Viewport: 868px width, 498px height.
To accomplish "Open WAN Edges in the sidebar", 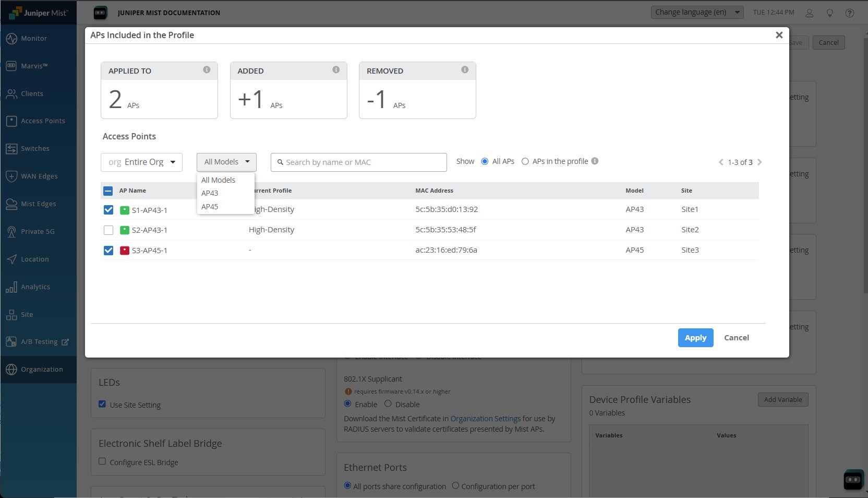I will pos(39,176).
